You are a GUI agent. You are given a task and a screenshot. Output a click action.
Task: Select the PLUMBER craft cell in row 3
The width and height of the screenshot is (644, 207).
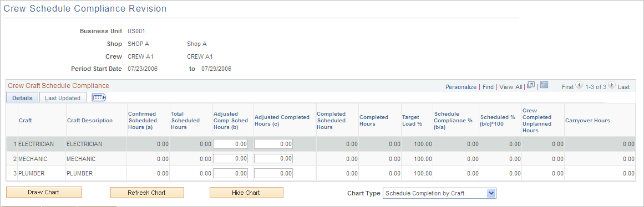32,173
